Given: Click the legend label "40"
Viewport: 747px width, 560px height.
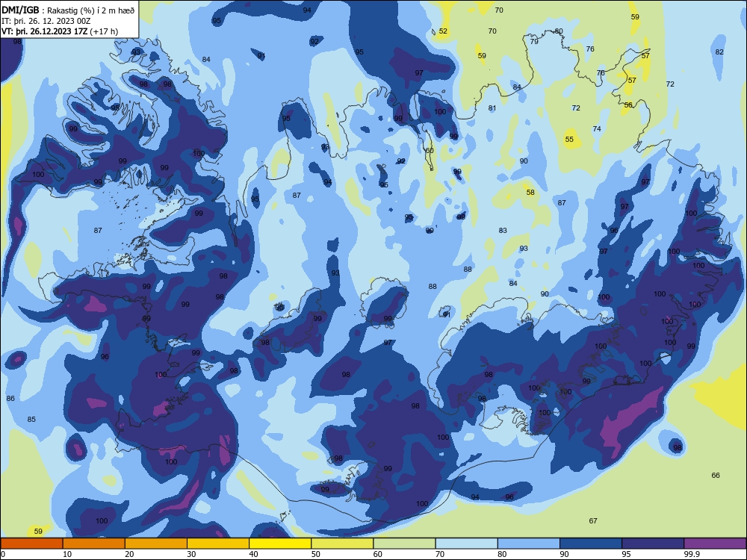Looking at the screenshot, I should pos(253,554).
